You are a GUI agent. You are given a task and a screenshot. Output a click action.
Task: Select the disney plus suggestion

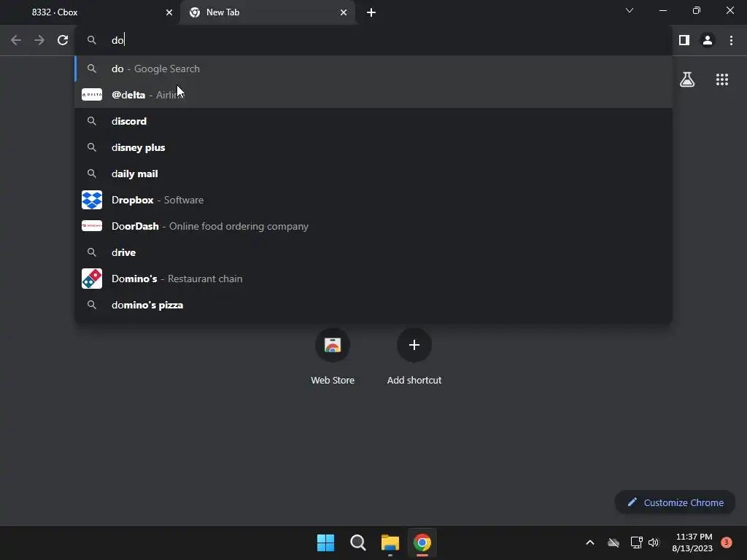click(373, 147)
